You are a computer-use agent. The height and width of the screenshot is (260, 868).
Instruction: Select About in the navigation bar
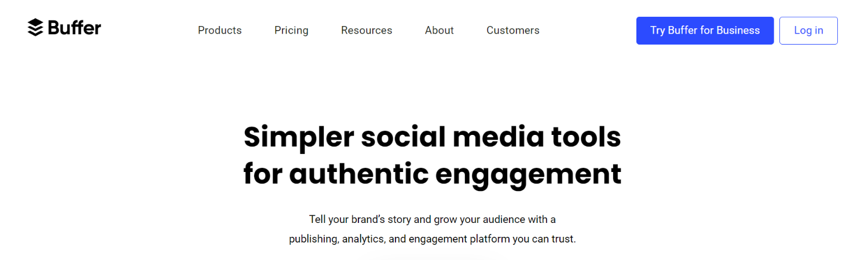click(440, 30)
